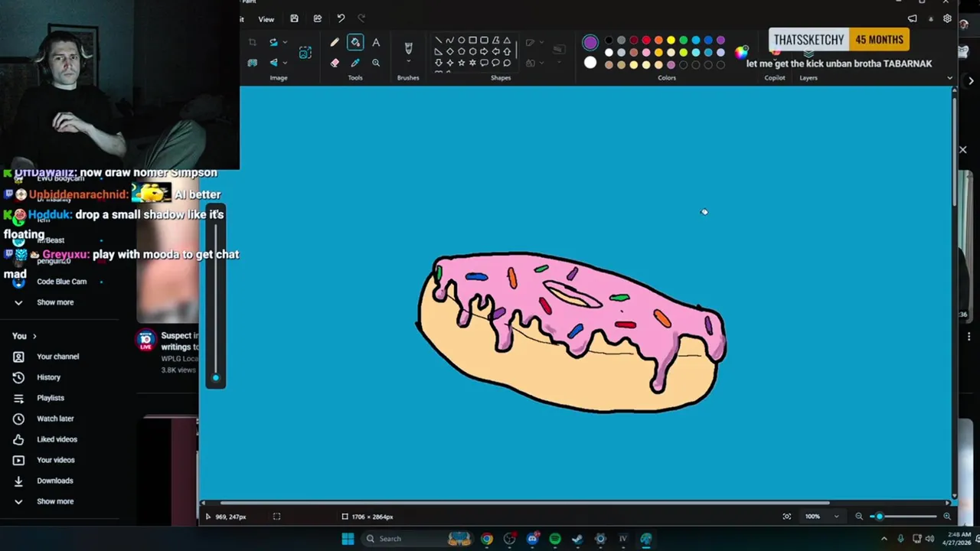Open Paint settings gear icon
This screenshot has width=980, height=551.
(948, 18)
